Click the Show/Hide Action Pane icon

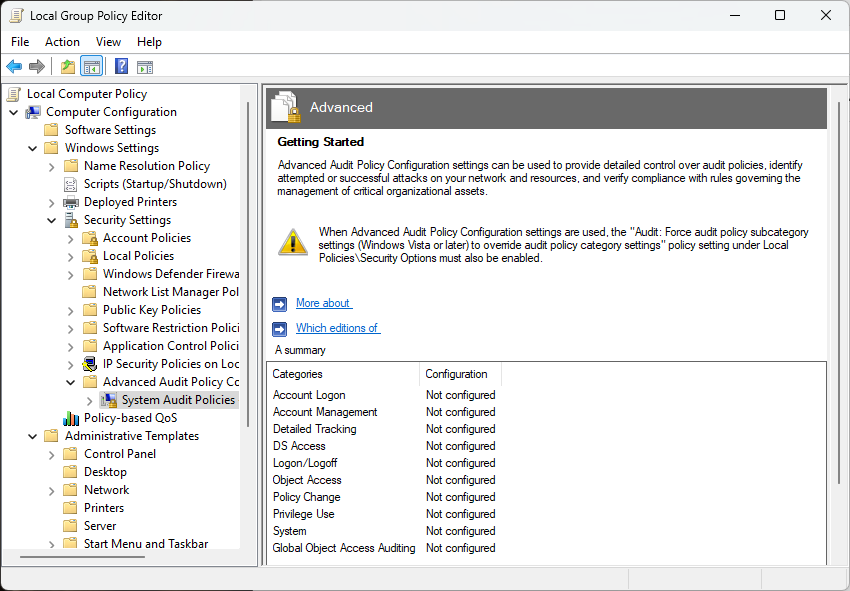pyautogui.click(x=146, y=66)
